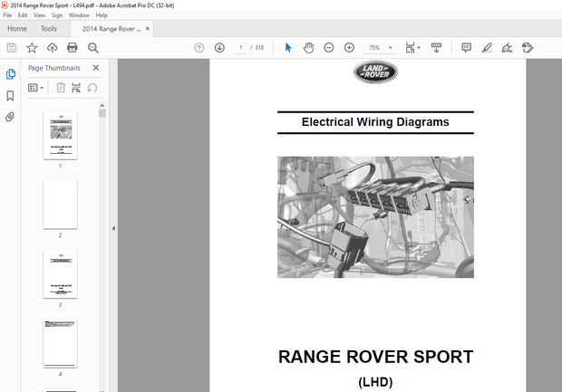Toggle the Page Thumbnails sidebar icon
Image resolution: width=562 pixels, height=392 pixels.
11,73
